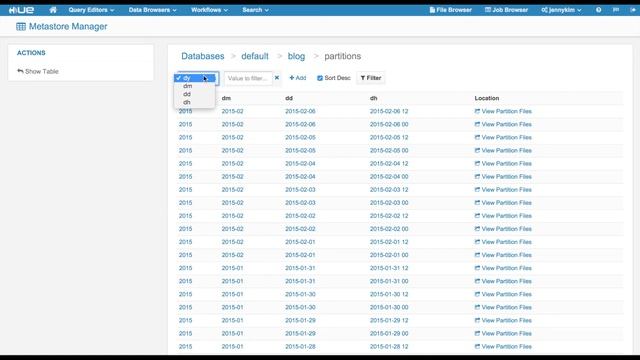
Task: View Partition Files for 2015-02-06 12
Action: 503,111
